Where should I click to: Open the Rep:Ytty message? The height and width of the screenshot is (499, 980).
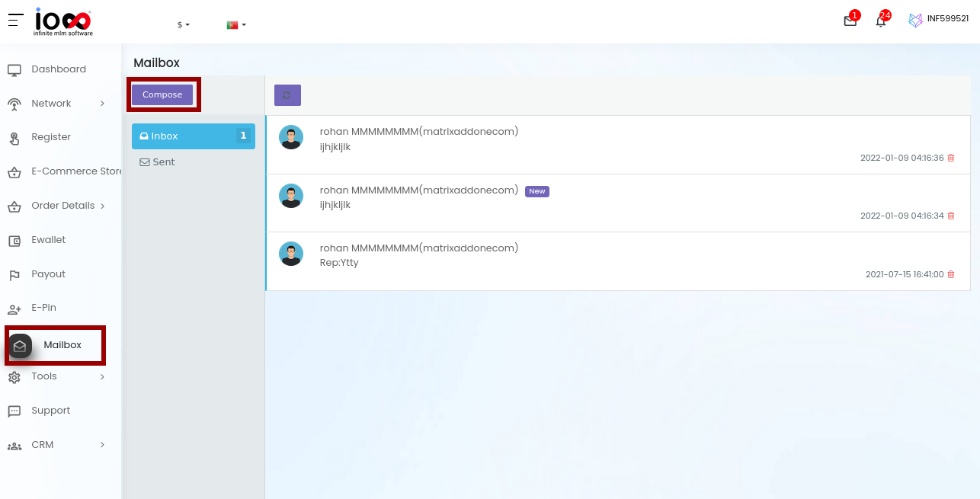coord(618,261)
